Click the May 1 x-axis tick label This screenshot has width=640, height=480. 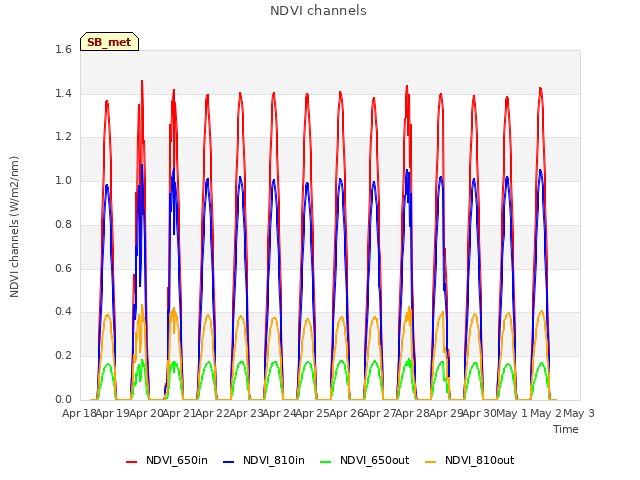point(512,413)
